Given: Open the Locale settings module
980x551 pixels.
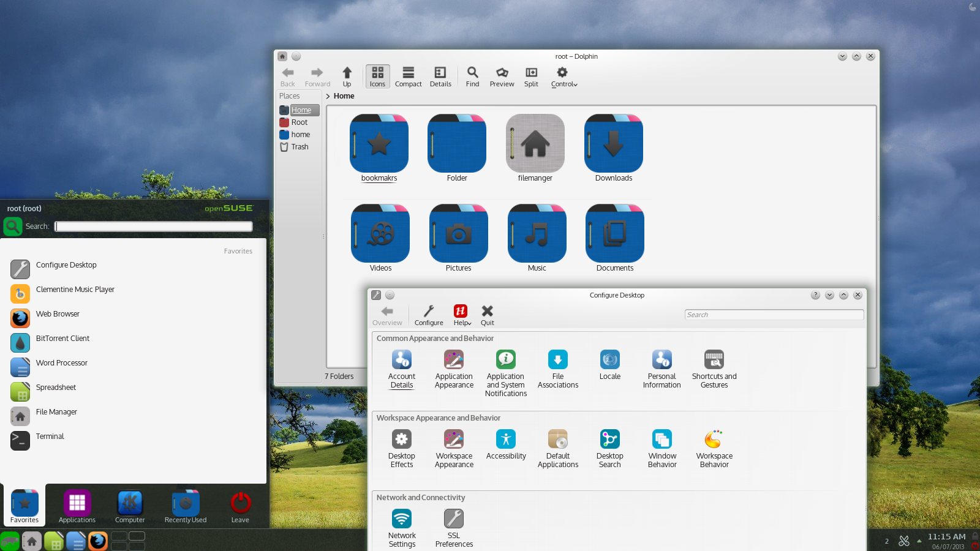Looking at the screenshot, I should [x=610, y=365].
